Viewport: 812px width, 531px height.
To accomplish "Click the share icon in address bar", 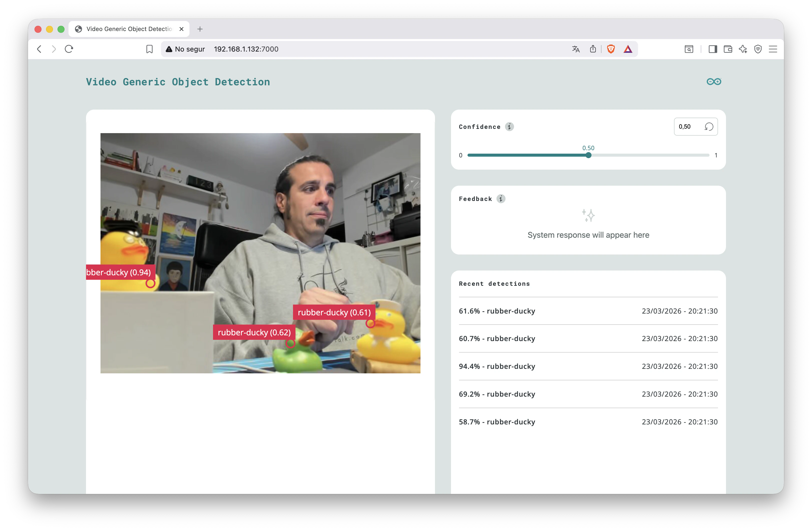I will click(593, 49).
